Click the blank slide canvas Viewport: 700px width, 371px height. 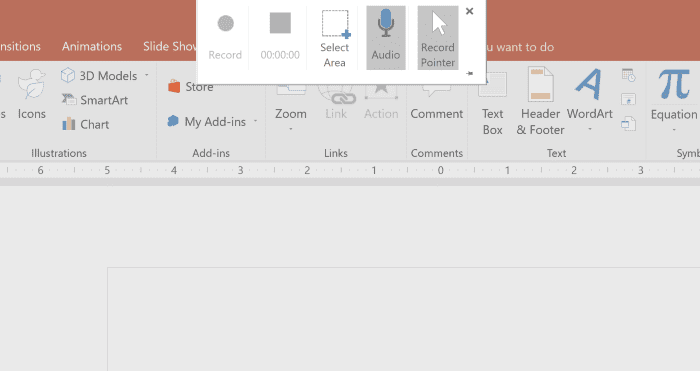(x=404, y=319)
